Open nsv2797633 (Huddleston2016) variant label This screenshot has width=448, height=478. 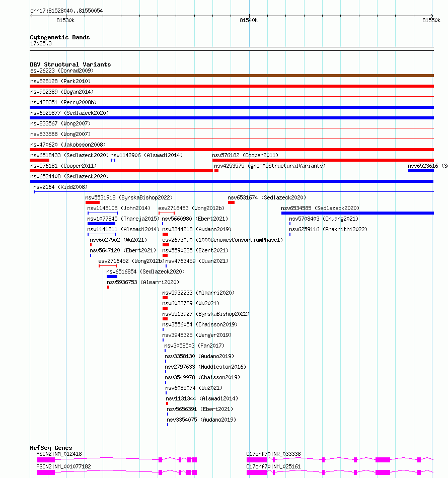click(x=205, y=367)
